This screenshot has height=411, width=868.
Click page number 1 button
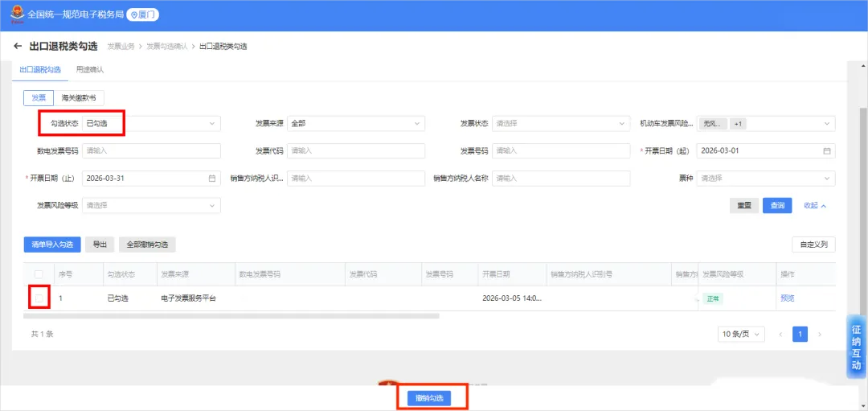(x=800, y=334)
